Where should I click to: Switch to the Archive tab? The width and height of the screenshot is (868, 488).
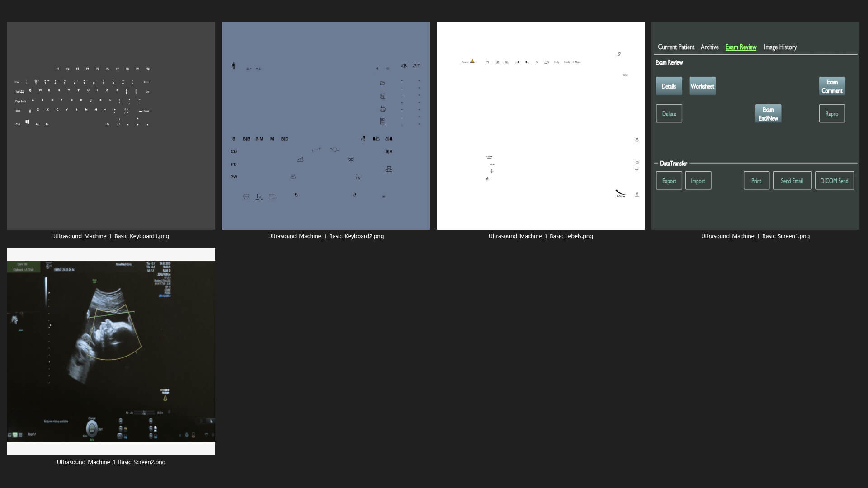[709, 47]
